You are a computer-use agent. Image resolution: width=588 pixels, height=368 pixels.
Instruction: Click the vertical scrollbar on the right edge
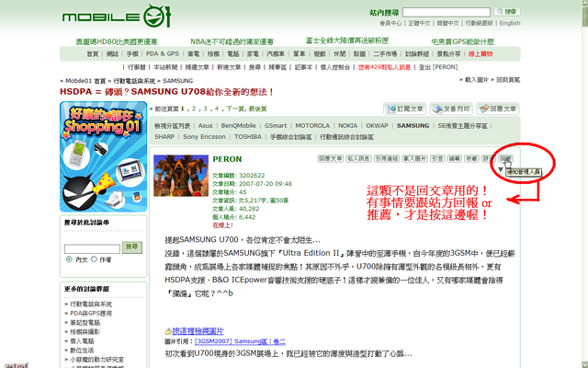point(585,184)
